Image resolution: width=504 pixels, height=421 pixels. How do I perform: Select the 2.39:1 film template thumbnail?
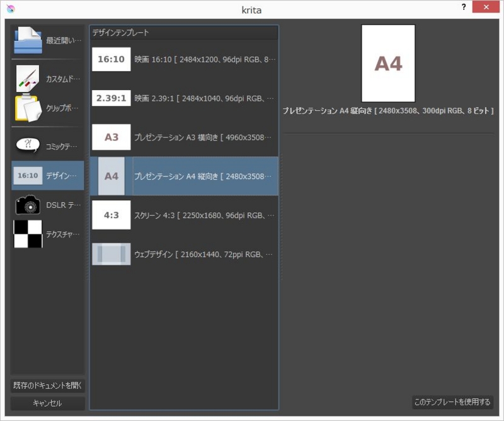click(112, 98)
